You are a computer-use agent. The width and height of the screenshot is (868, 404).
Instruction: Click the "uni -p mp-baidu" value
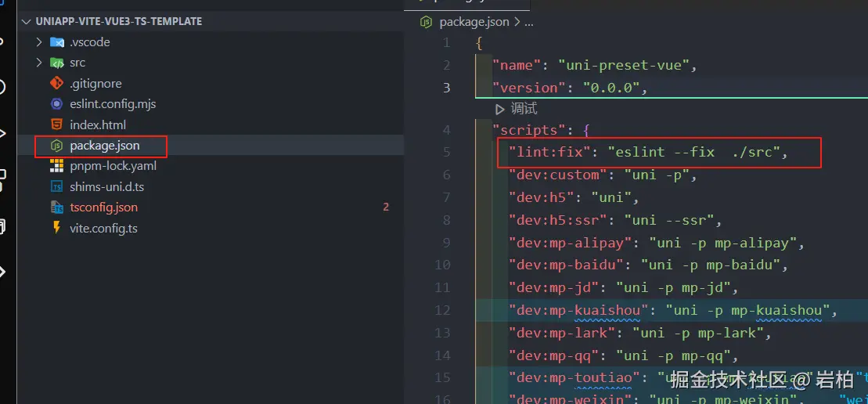coord(711,265)
